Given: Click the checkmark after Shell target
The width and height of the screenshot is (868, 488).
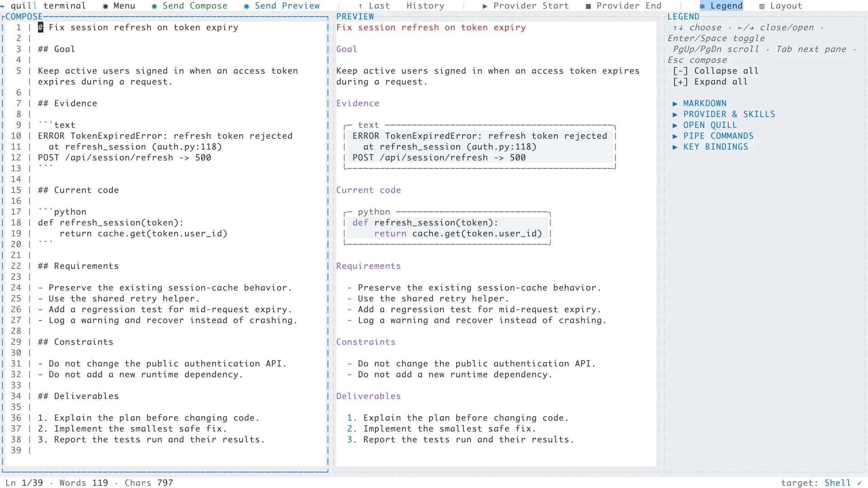Looking at the screenshot, I should [x=859, y=483].
